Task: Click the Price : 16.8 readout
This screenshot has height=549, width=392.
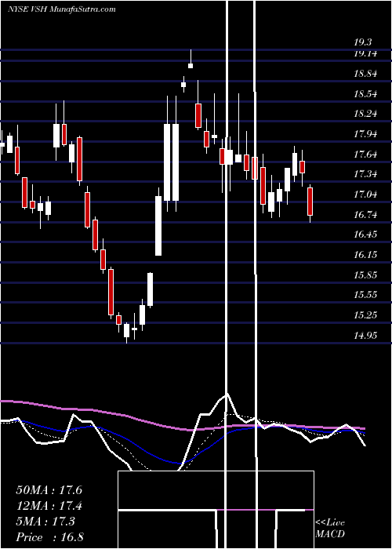Action: pyautogui.click(x=49, y=537)
